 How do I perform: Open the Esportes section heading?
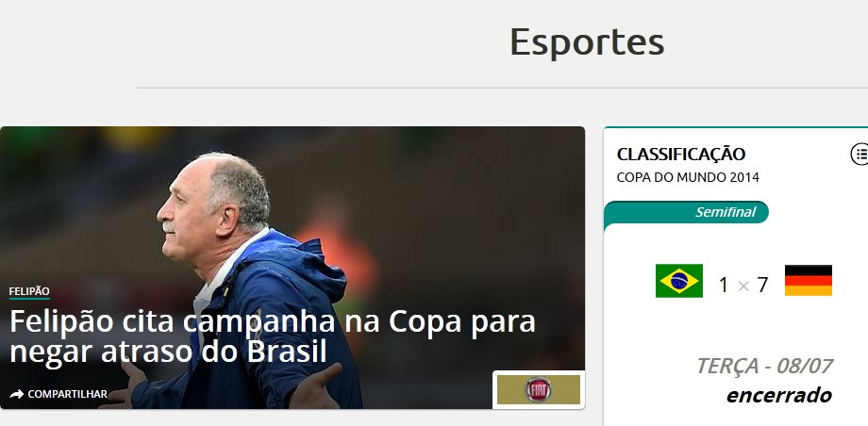[x=587, y=42]
